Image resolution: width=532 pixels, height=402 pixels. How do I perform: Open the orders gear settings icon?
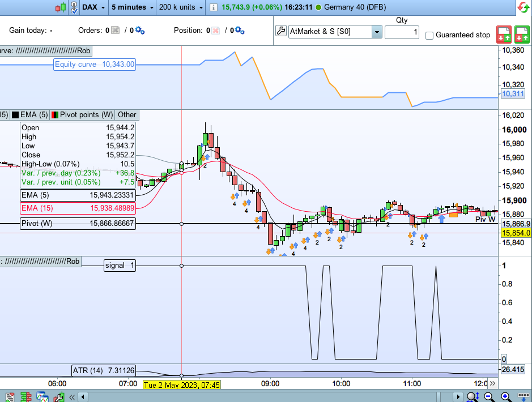(x=140, y=31)
